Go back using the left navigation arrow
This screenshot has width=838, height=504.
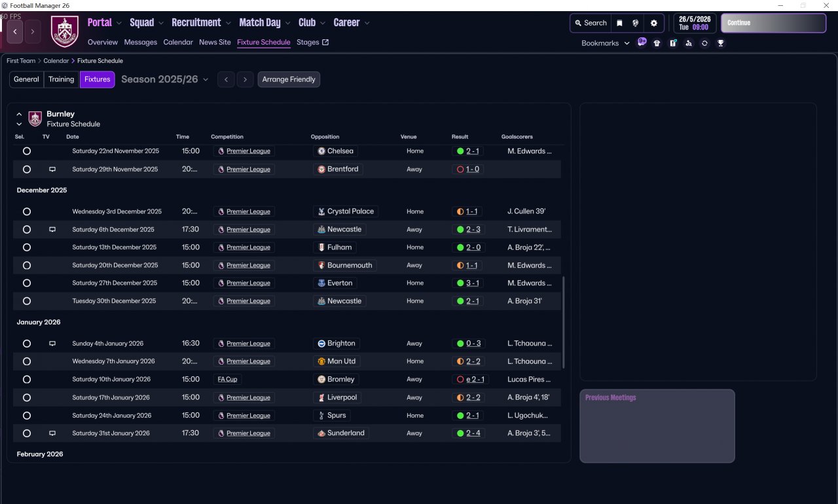coord(15,31)
